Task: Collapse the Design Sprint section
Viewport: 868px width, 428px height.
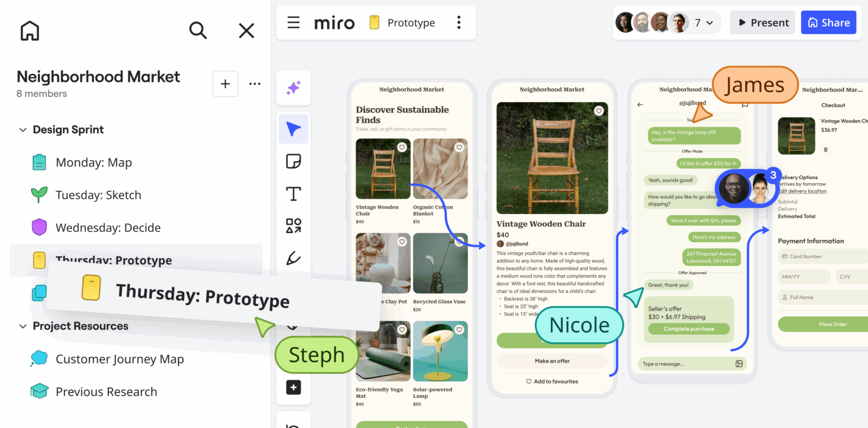Action: 23,129
